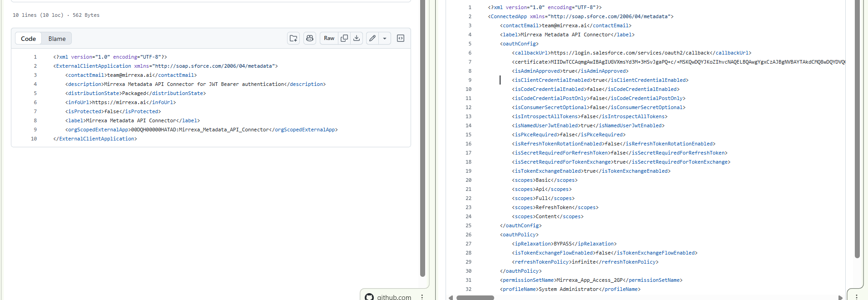Screen dimensions: 868x300
Task: Click right pane horizontal scrollbar left arrow
Action: tap(451, 298)
